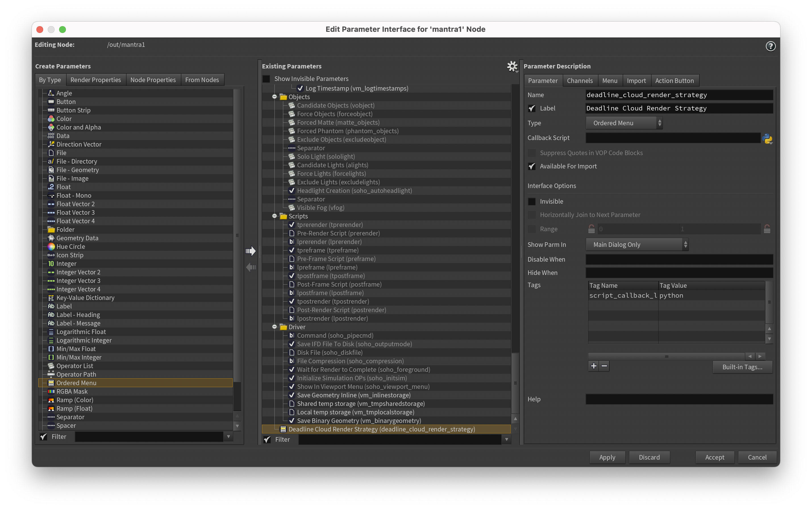This screenshot has width=812, height=509.
Task: Remove selected tag with the minus icon
Action: coord(604,366)
